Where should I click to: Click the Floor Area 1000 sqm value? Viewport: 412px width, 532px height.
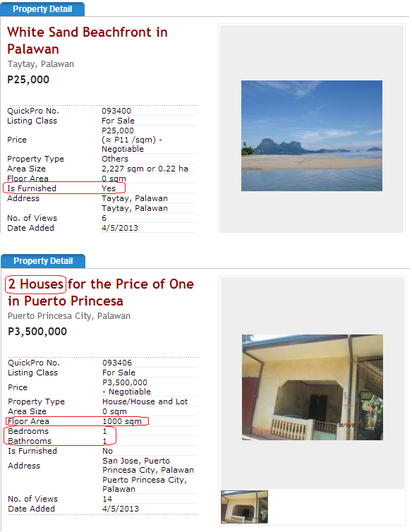pos(122,421)
